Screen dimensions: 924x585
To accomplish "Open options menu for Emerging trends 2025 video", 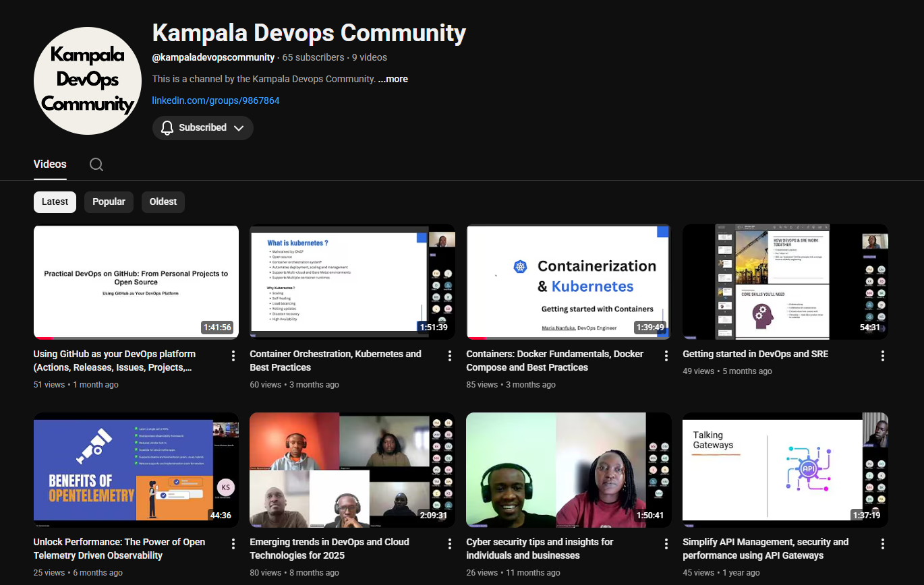I will [x=449, y=543].
